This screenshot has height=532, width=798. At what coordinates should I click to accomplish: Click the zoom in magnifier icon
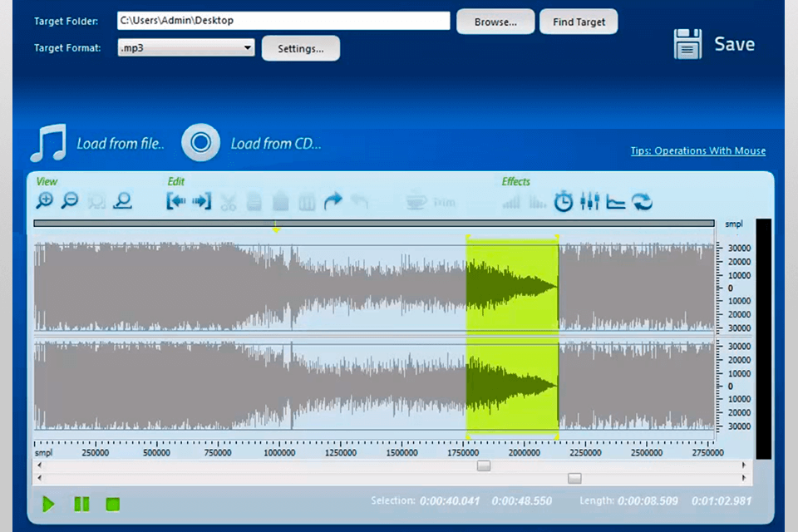pos(44,200)
